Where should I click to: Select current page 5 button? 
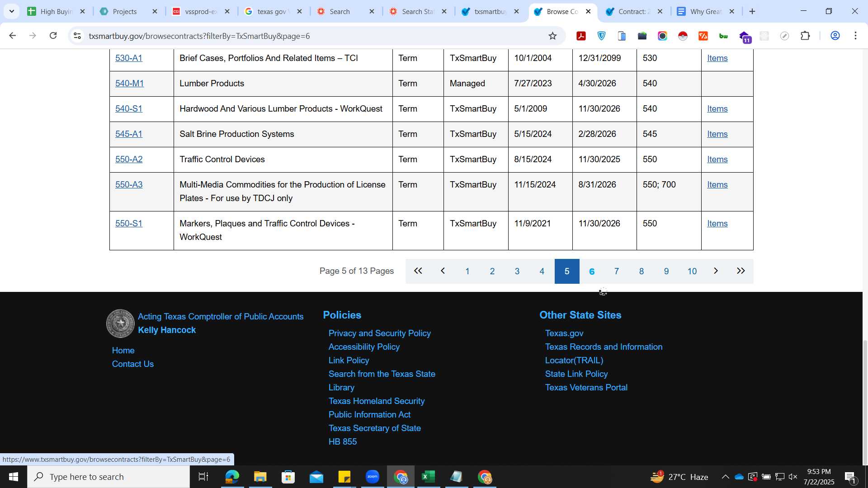tap(567, 271)
